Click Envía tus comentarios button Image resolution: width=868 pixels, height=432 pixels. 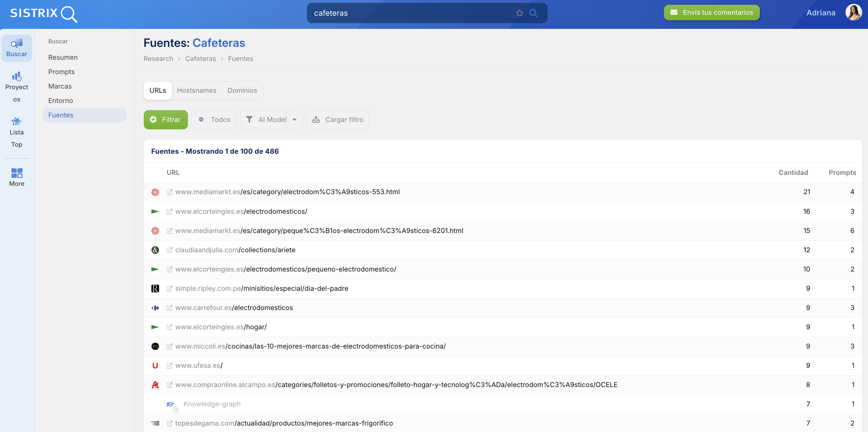click(711, 13)
